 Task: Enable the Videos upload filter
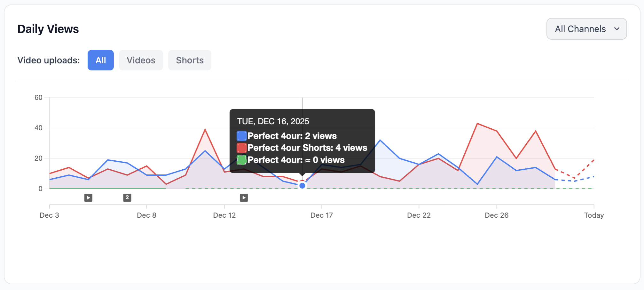[x=141, y=60]
